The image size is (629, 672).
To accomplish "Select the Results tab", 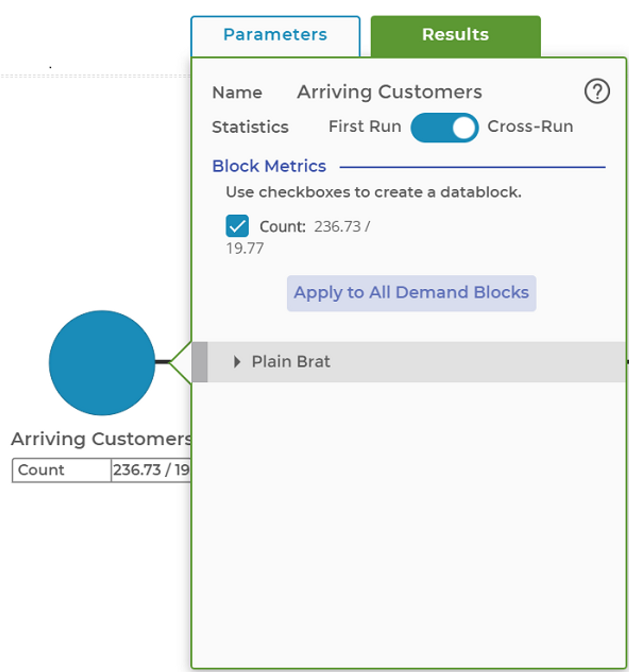I will coord(455,35).
